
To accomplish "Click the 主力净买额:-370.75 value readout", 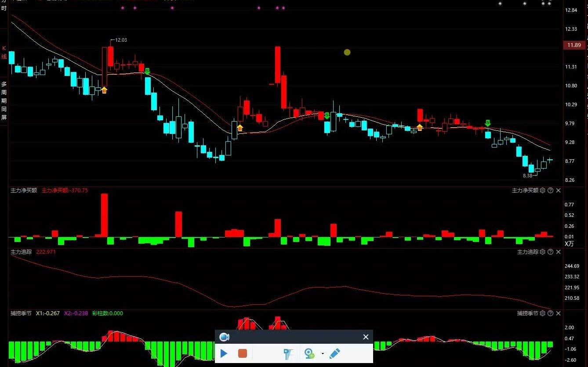I will pyautogui.click(x=65, y=191).
